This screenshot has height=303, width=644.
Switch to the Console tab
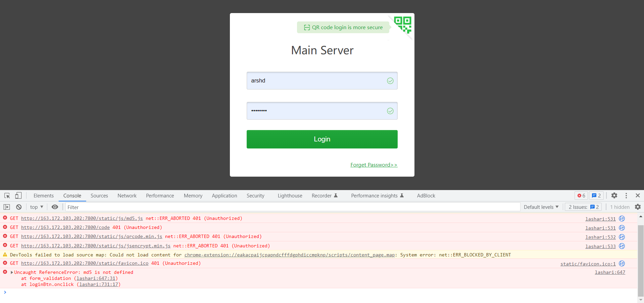72,196
